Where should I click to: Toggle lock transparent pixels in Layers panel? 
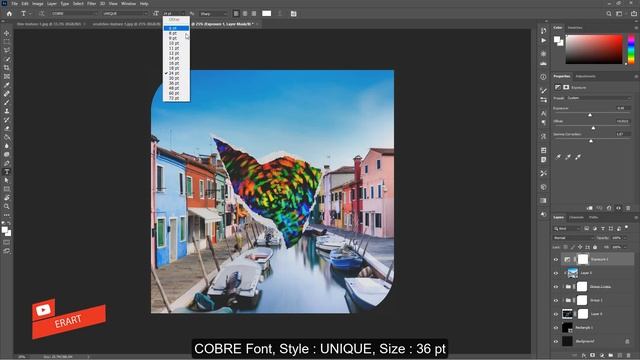coord(565,247)
